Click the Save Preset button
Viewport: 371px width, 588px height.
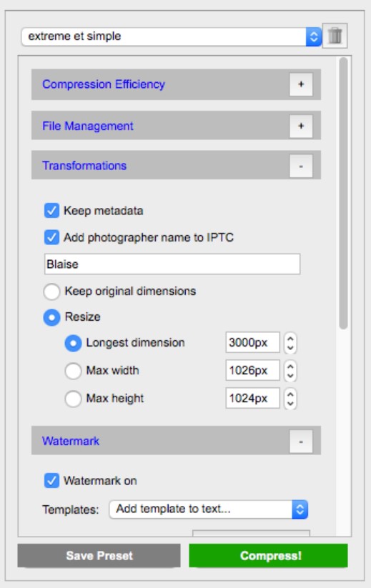pyautogui.click(x=99, y=555)
